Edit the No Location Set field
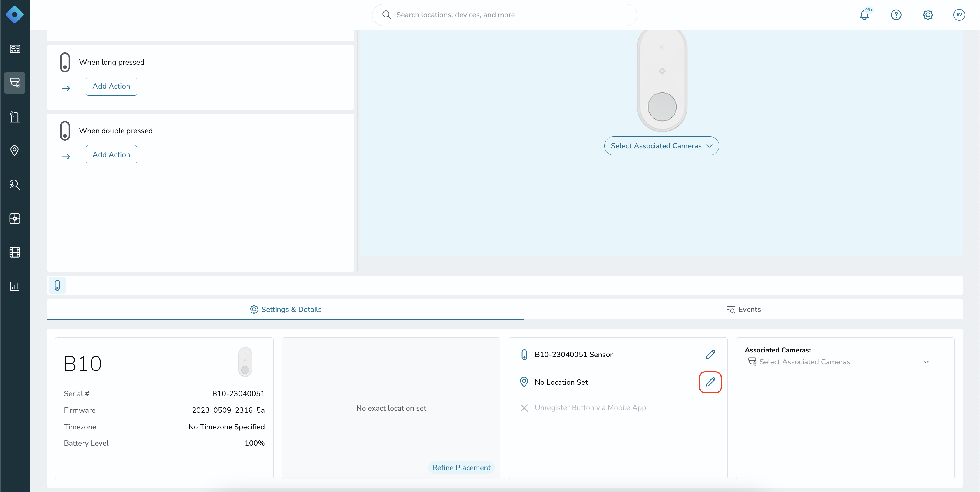Viewport: 980px width, 492px height. click(x=710, y=382)
